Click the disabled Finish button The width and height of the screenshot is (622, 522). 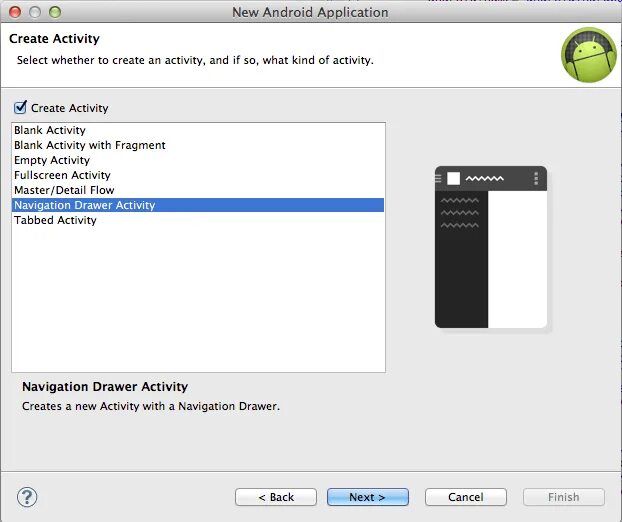[564, 497]
